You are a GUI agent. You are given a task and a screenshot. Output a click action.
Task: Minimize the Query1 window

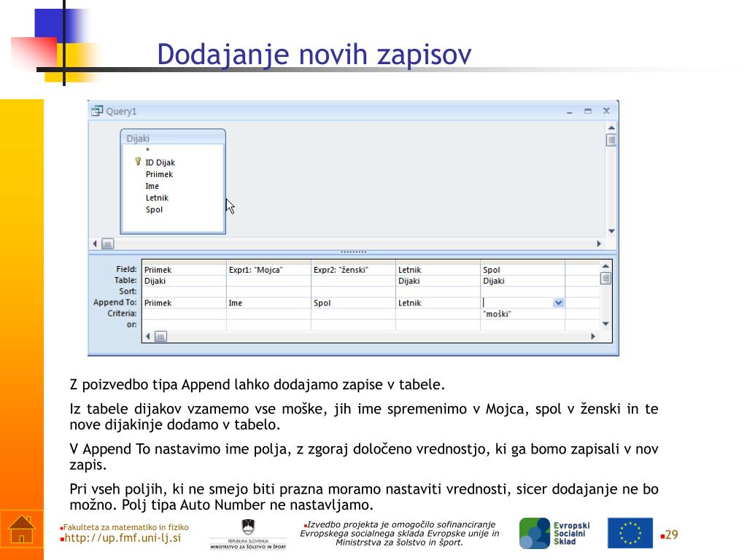[569, 111]
